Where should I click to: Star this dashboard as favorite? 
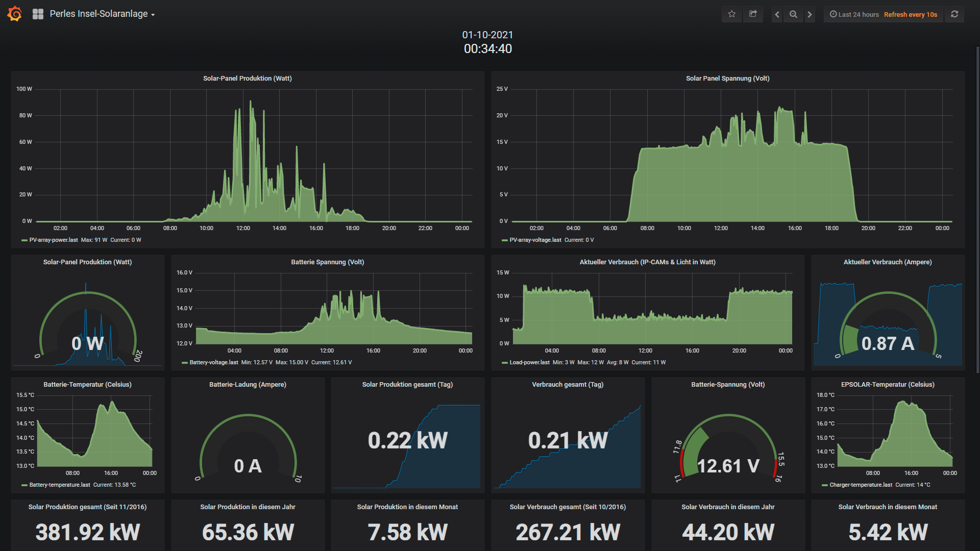click(x=731, y=14)
